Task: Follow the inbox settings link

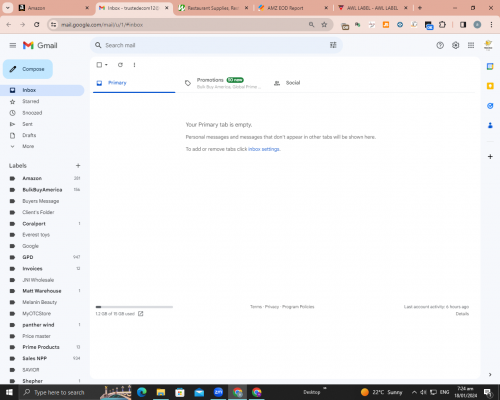Action: [x=264, y=149]
